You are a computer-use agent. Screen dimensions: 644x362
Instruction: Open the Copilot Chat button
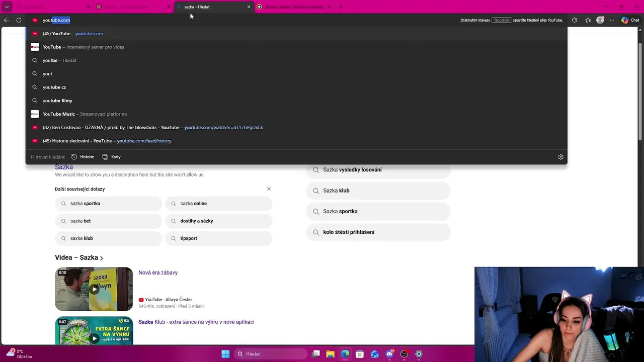[x=630, y=20]
